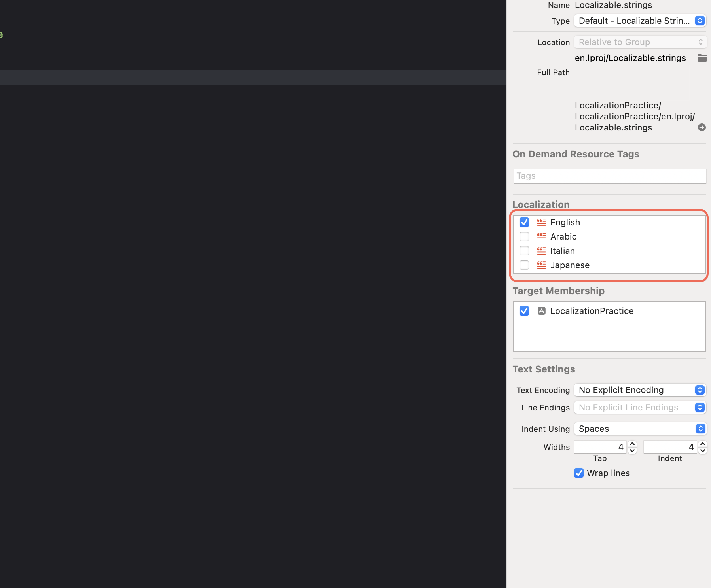This screenshot has height=588, width=711.
Task: Enable the Italian localization
Action: click(524, 251)
